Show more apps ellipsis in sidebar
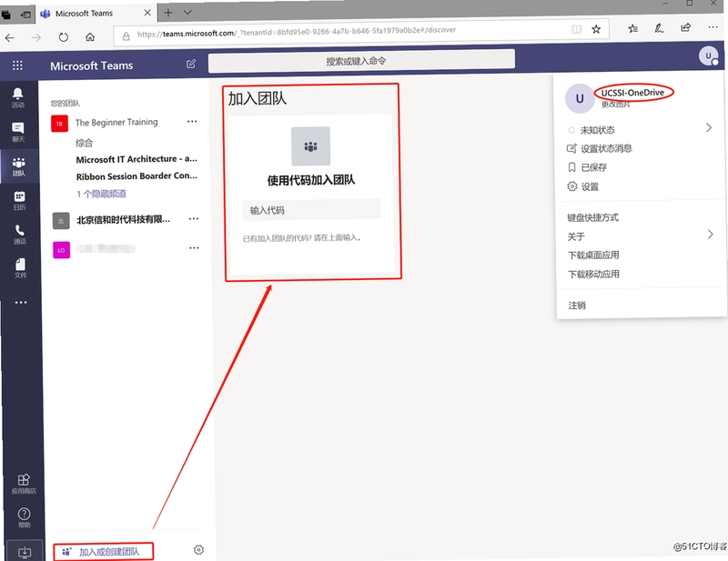Screen dimensions: 728x561 pyautogui.click(x=21, y=303)
